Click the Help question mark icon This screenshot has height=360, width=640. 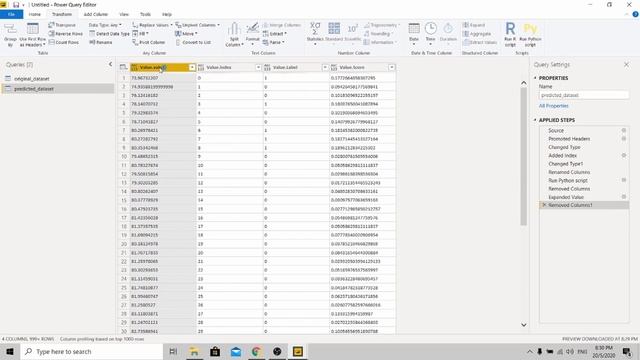tap(635, 14)
